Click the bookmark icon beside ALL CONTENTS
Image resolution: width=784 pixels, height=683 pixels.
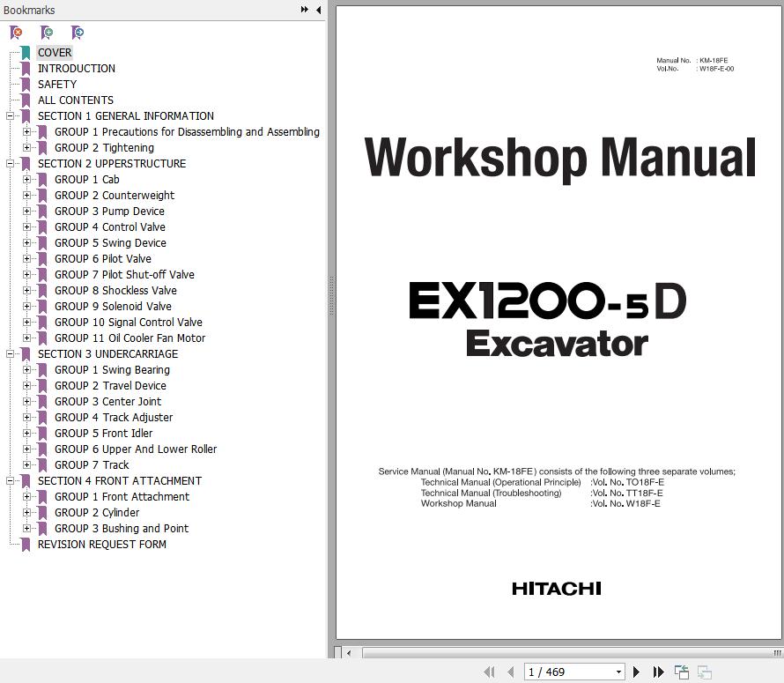[x=26, y=100]
